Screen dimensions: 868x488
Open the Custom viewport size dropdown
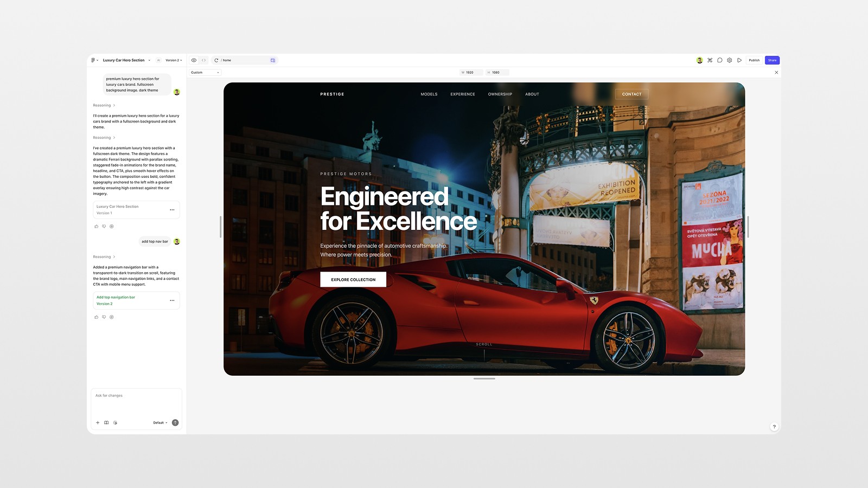click(x=205, y=72)
